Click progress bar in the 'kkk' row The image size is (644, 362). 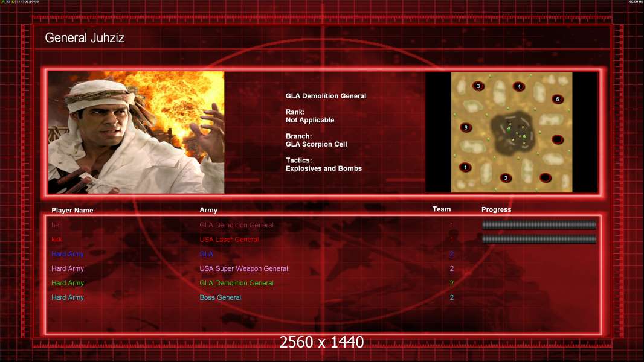pos(539,239)
